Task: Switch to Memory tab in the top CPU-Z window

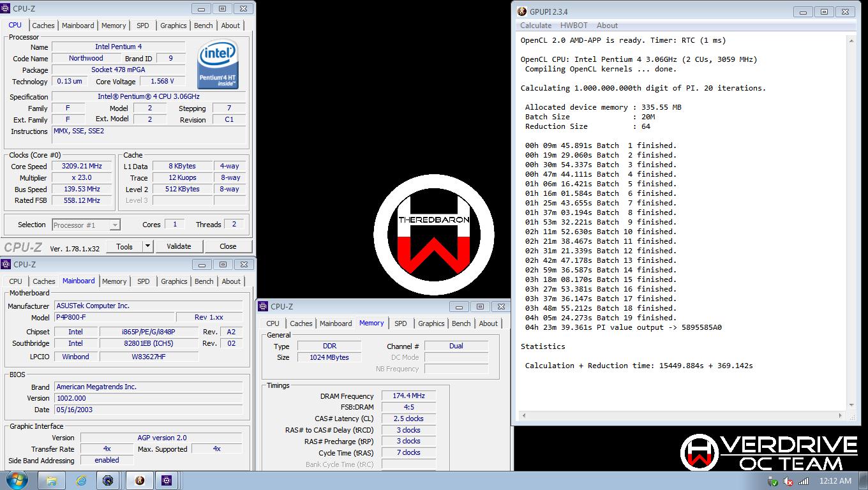Action: tap(114, 26)
